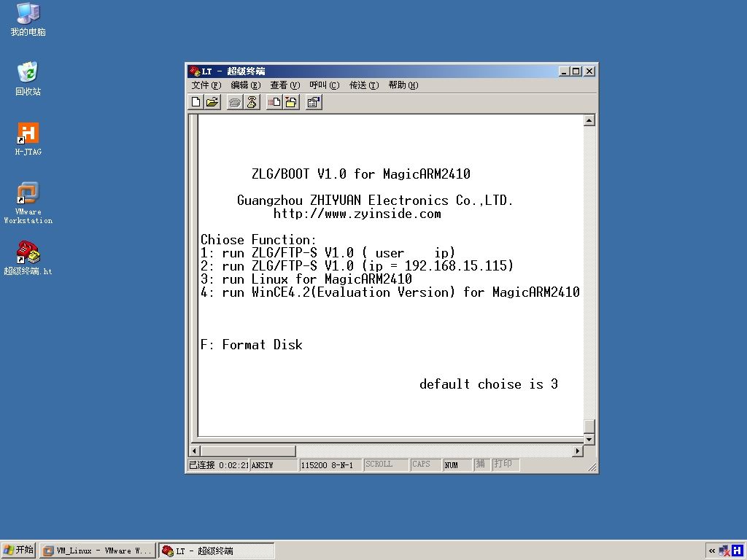Click the '3: run Linux for MagicARM2410' line
The width and height of the screenshot is (747, 560).
tap(306, 279)
